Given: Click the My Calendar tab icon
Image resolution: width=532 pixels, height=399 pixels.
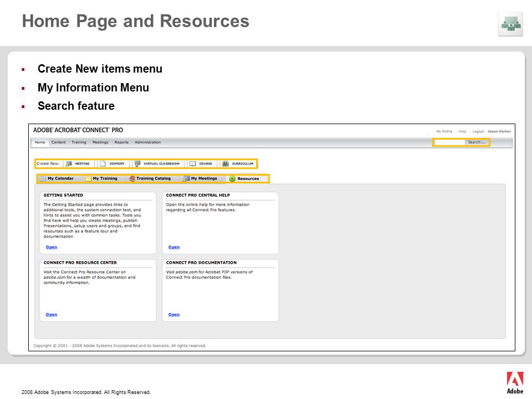Looking at the screenshot, I should (x=43, y=178).
